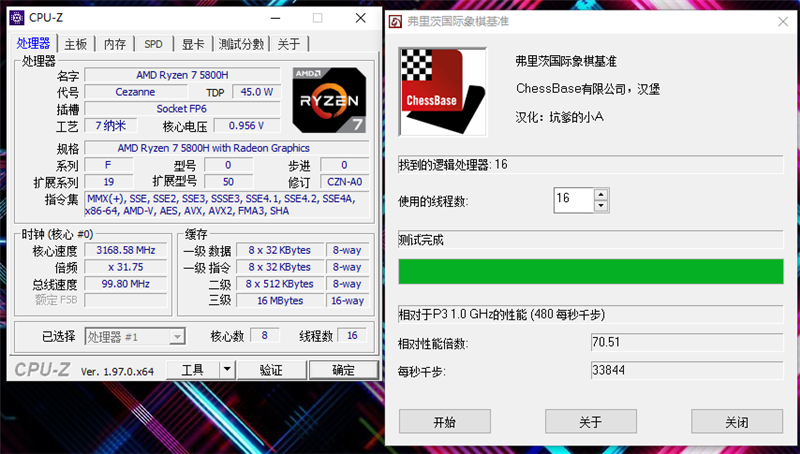The width and height of the screenshot is (800, 454).
Task: Click the 33844 kilonodes value field
Action: 687,370
